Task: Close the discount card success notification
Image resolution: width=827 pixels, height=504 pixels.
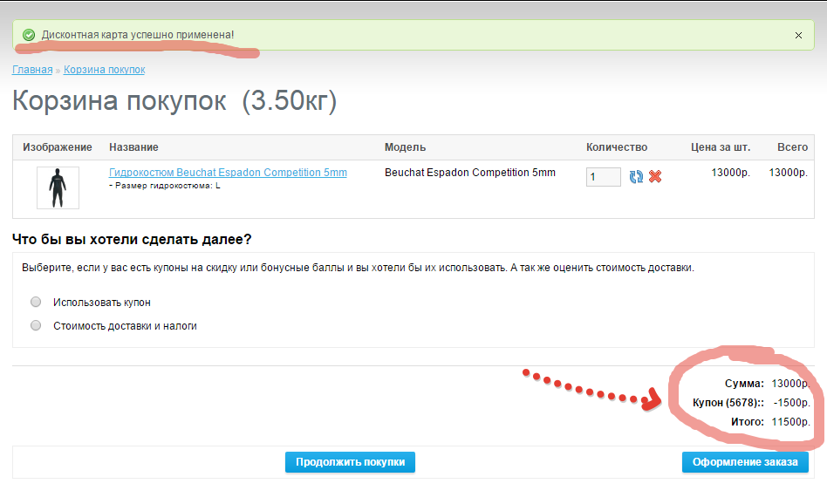Action: 798,36
